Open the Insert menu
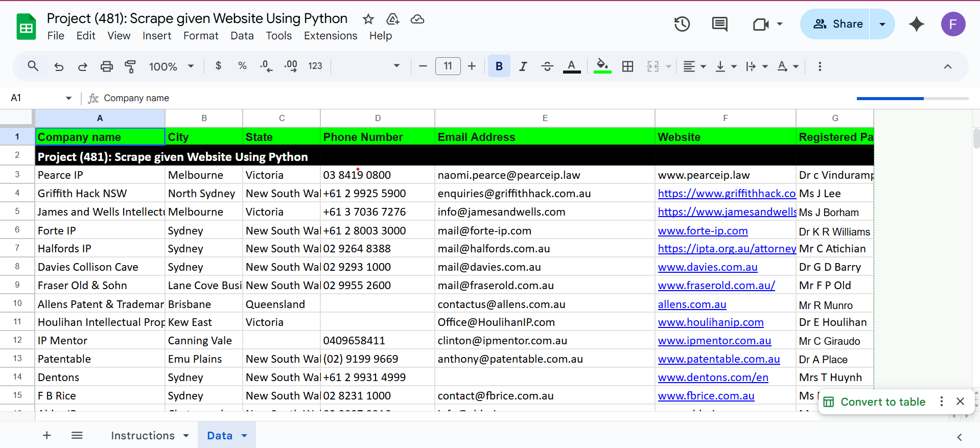The image size is (980, 448). pos(157,36)
